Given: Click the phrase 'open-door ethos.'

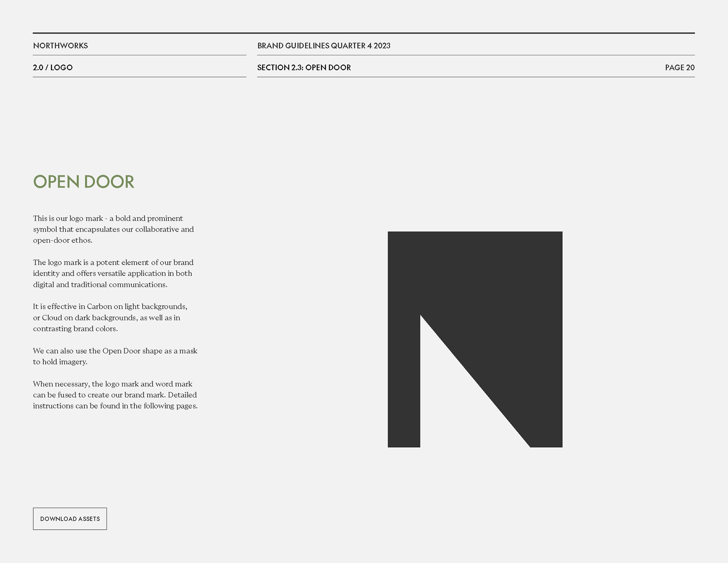Looking at the screenshot, I should point(63,241).
